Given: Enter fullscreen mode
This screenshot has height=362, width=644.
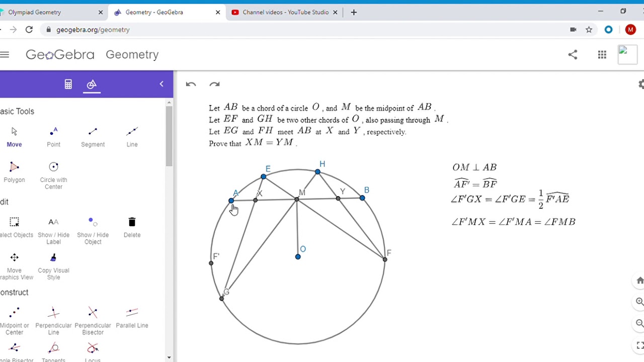Looking at the screenshot, I should [640, 345].
